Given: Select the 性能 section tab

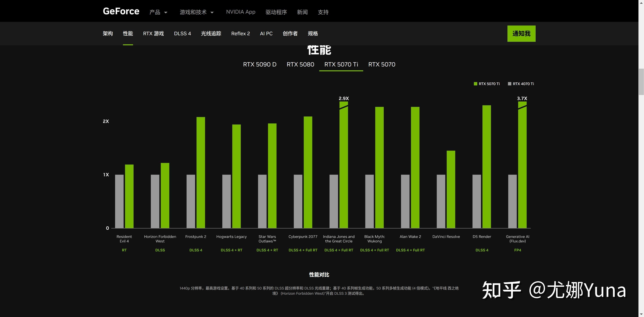Looking at the screenshot, I should click(x=128, y=34).
